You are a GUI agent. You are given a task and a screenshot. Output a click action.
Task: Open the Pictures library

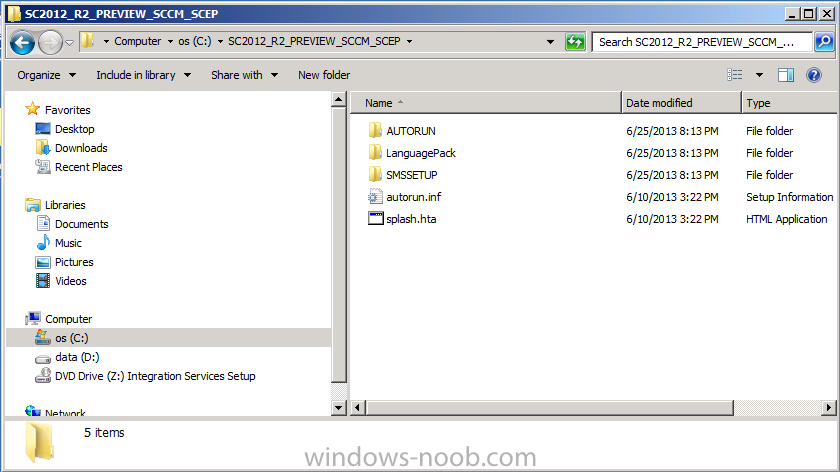(x=74, y=262)
